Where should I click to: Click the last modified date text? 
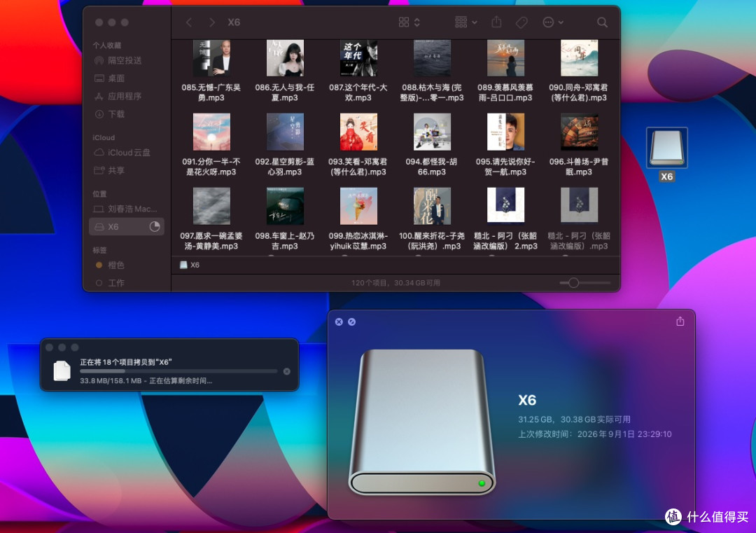pos(594,434)
